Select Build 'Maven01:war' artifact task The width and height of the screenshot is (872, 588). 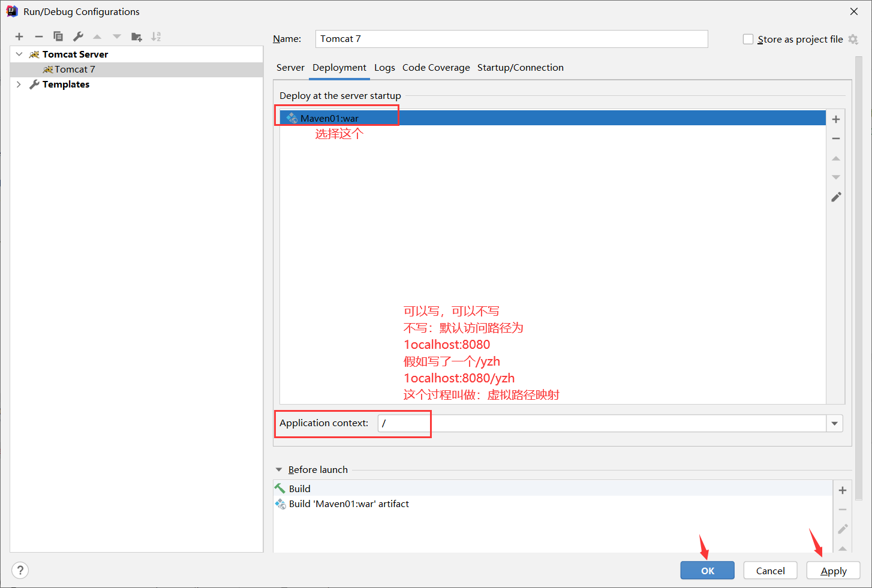click(553, 504)
